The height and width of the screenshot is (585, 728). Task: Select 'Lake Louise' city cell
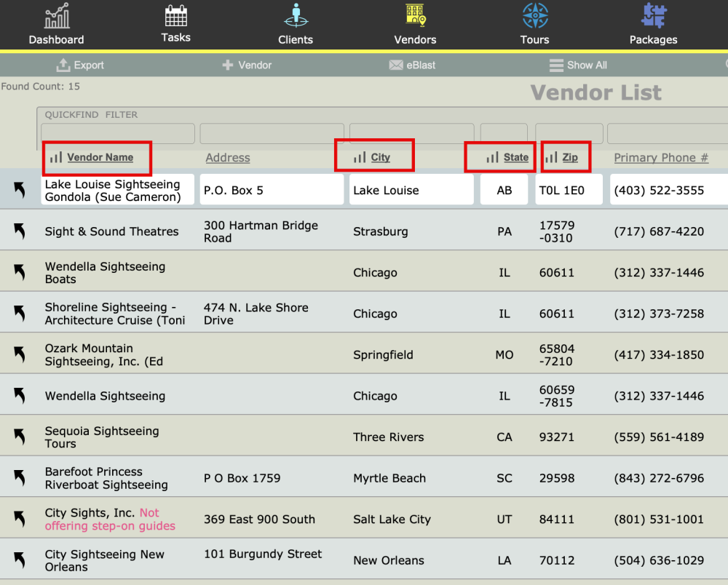tap(412, 189)
